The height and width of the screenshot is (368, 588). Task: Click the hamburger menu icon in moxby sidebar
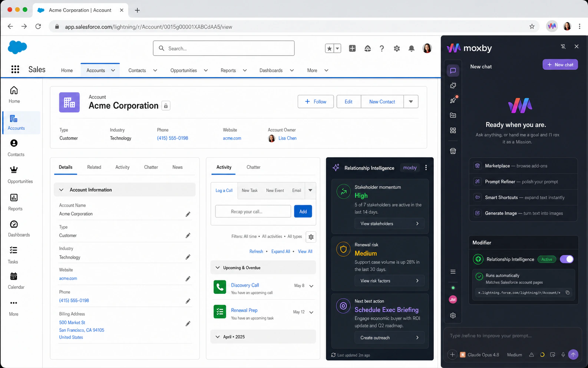(453, 272)
